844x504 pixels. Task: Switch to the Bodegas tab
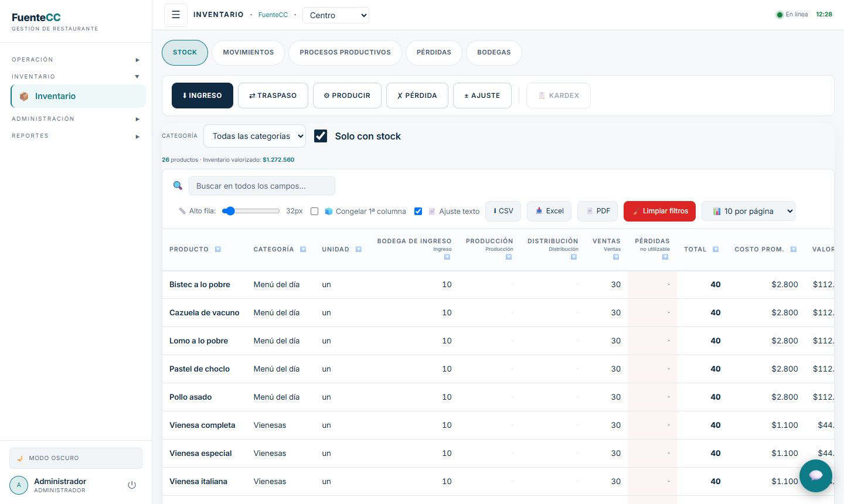point(494,53)
